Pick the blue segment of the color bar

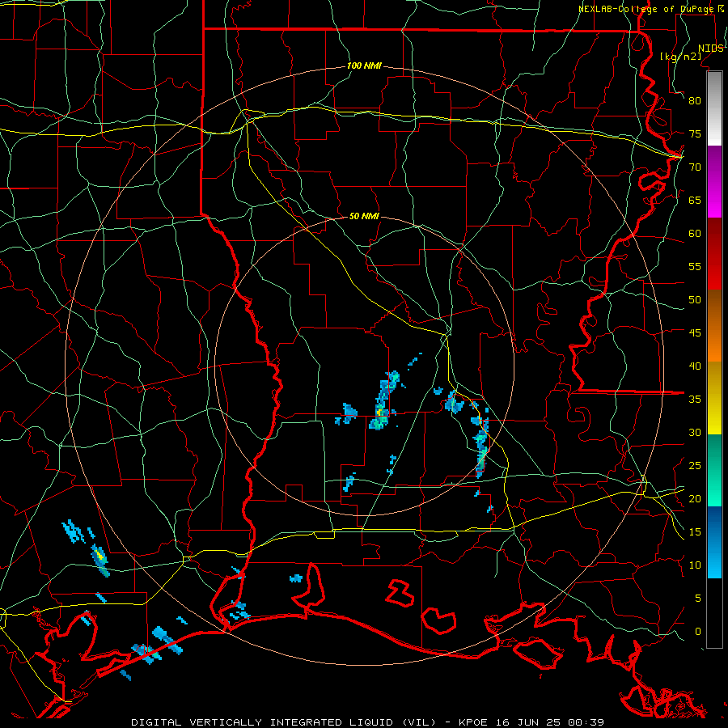pos(714,542)
